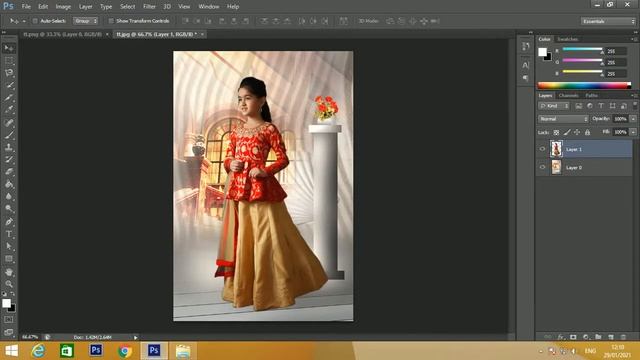Add layer style via the fx icon
This screenshot has height=360, width=640.
560,337
